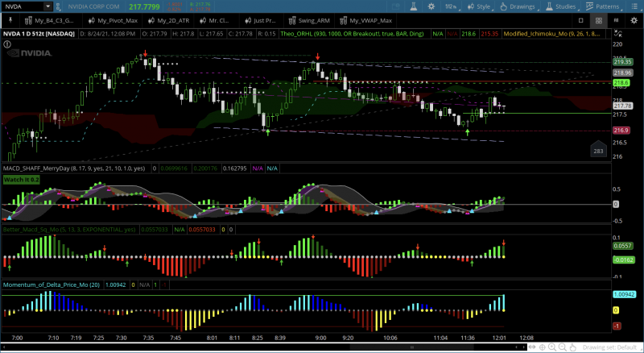Screen dimensions: 644x353
Task: Select the chart grid layout view
Action: pyautogui.click(x=599, y=20)
